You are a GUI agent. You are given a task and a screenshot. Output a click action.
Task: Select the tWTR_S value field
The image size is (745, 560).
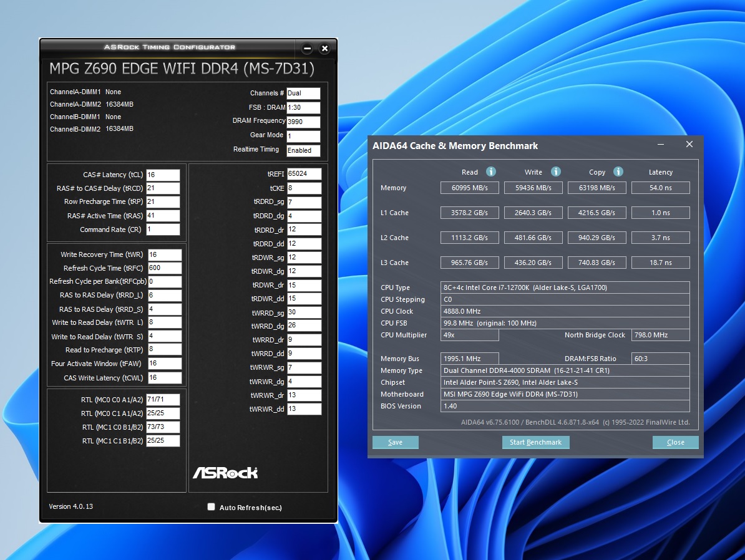[x=165, y=336]
